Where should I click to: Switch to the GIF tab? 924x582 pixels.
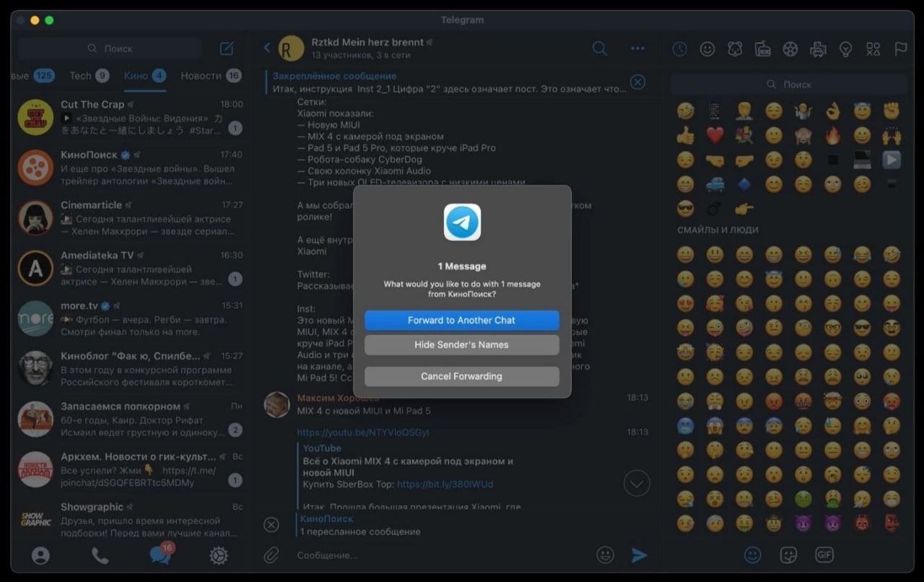pyautogui.click(x=824, y=555)
